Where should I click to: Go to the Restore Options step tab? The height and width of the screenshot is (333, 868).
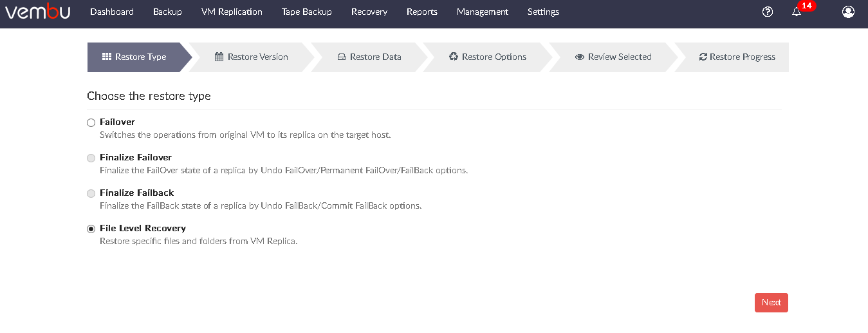click(x=488, y=57)
